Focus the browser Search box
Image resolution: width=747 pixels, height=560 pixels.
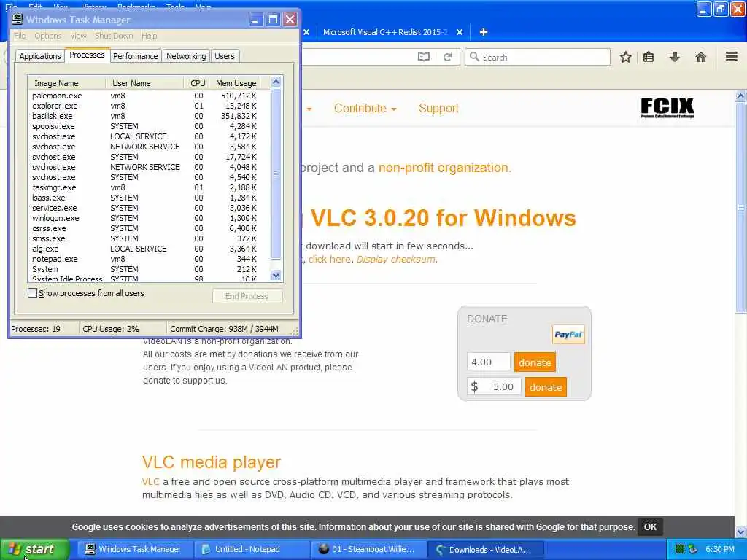(538, 57)
